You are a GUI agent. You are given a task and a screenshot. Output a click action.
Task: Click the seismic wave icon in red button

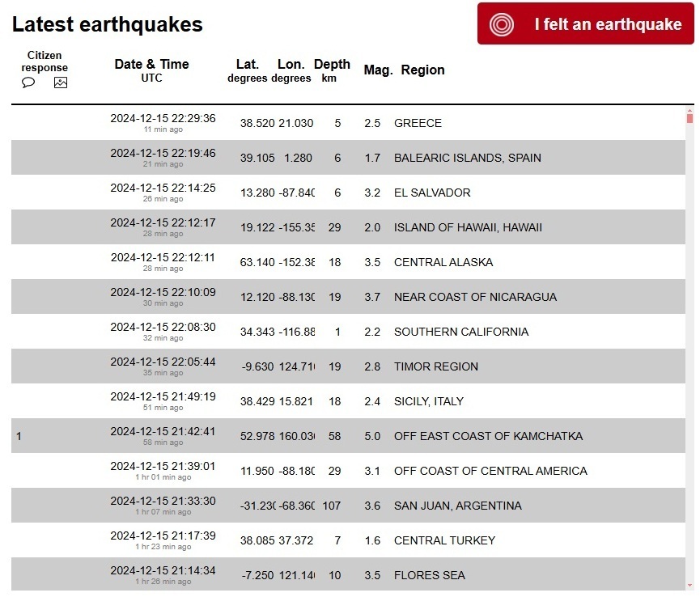point(503,24)
